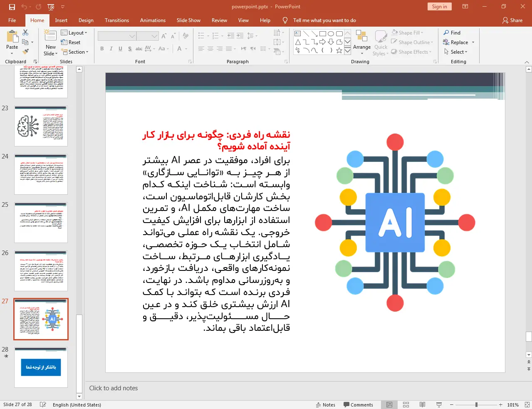Select the rectangle shape in gallery
This screenshot has height=409, width=532.
(x=322, y=34)
